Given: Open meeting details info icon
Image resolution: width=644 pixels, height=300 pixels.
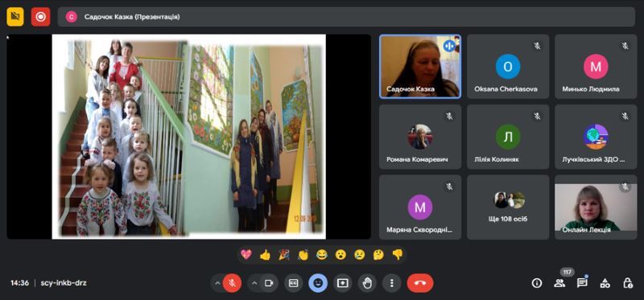Looking at the screenshot, I should click(536, 283).
